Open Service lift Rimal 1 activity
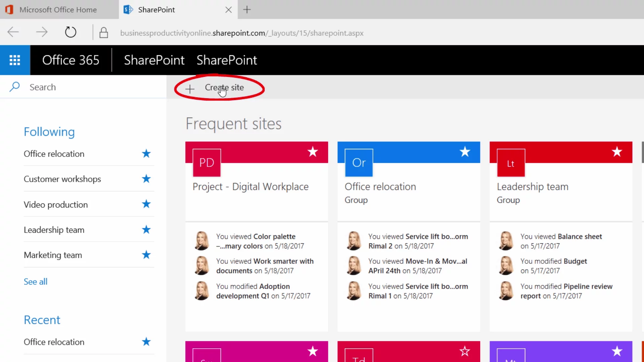 (x=418, y=291)
